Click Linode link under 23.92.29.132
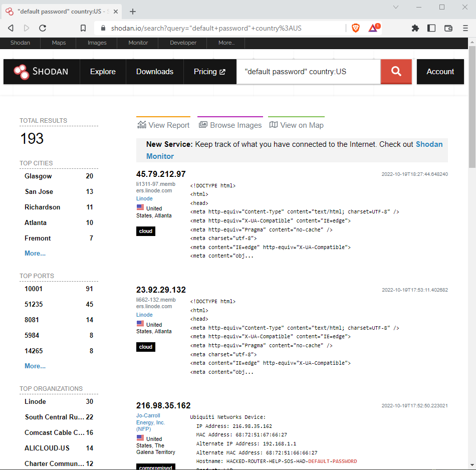The height and width of the screenshot is (470, 476). (x=144, y=315)
